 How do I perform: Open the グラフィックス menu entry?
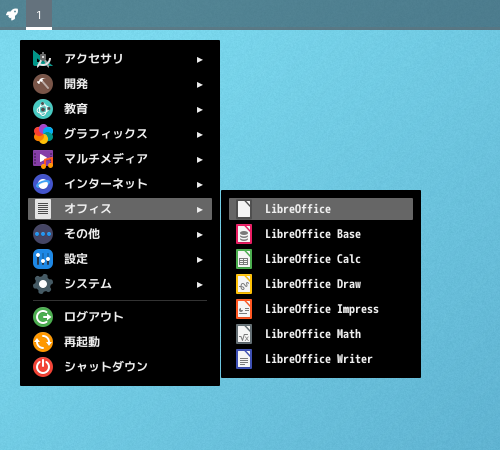click(120, 134)
